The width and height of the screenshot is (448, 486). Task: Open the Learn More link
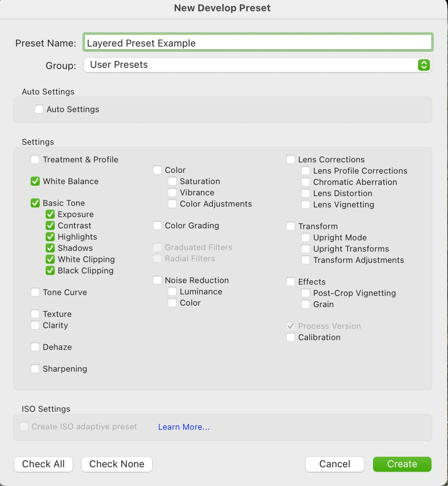(x=184, y=427)
